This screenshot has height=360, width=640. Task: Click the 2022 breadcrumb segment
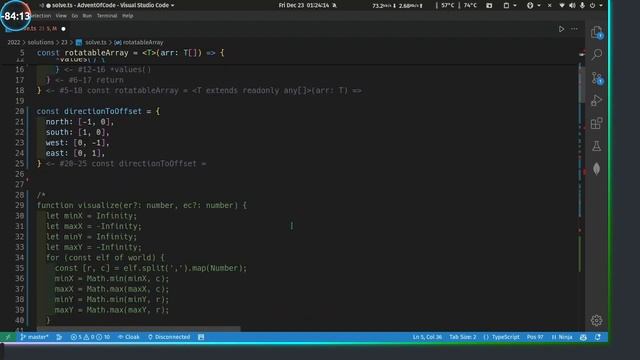(14, 42)
